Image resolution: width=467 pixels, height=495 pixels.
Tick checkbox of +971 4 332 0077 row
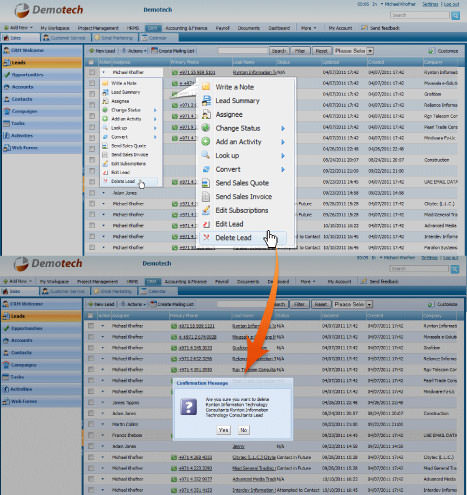point(91,479)
